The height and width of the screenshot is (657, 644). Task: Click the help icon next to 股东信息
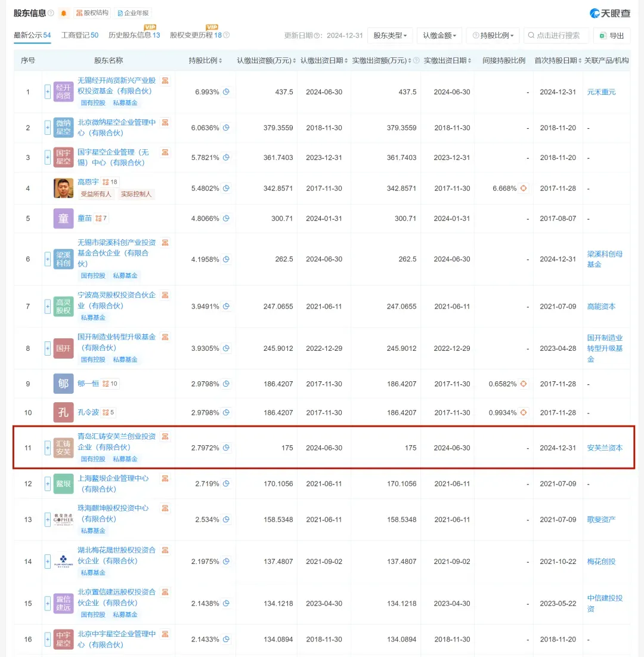[x=51, y=13]
